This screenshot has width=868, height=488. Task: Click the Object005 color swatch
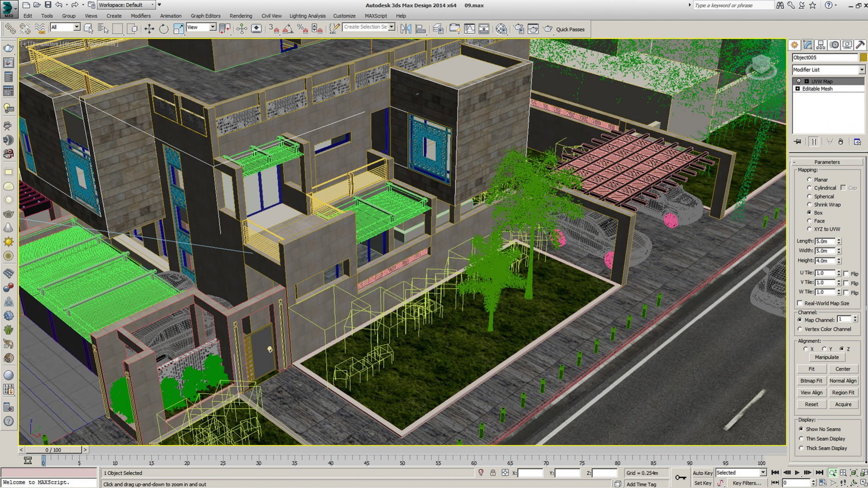pyautogui.click(x=863, y=58)
